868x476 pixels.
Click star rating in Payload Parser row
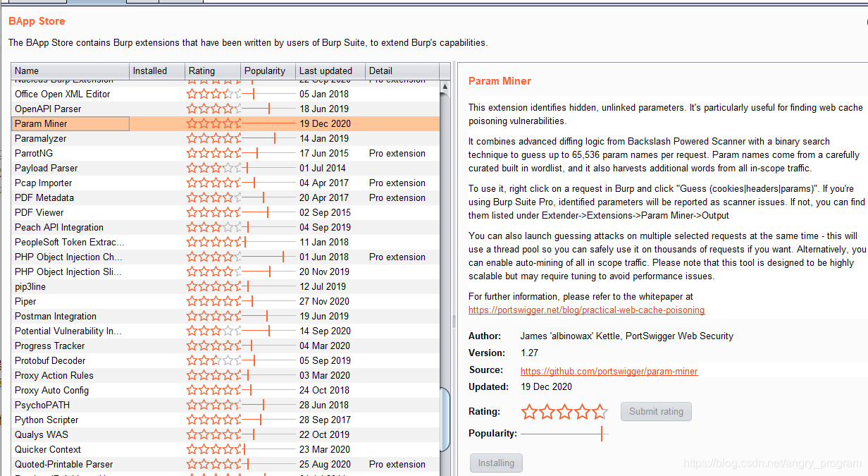(x=213, y=168)
